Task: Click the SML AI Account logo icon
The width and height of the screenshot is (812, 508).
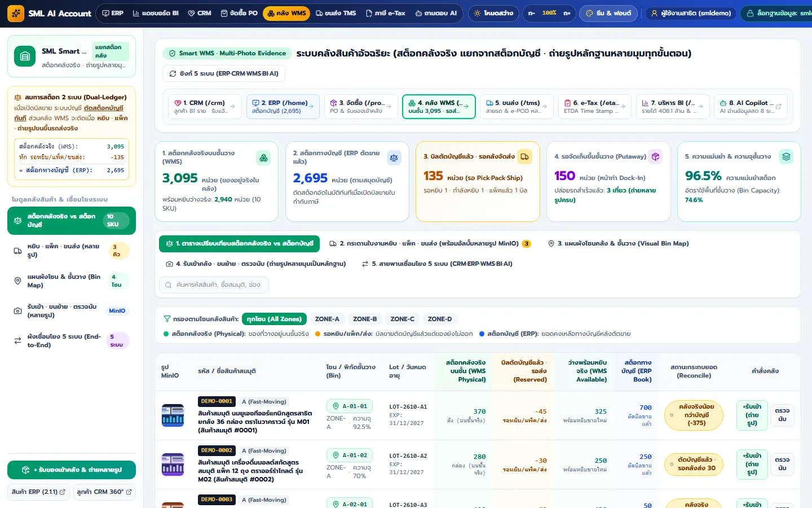Action: (16, 13)
